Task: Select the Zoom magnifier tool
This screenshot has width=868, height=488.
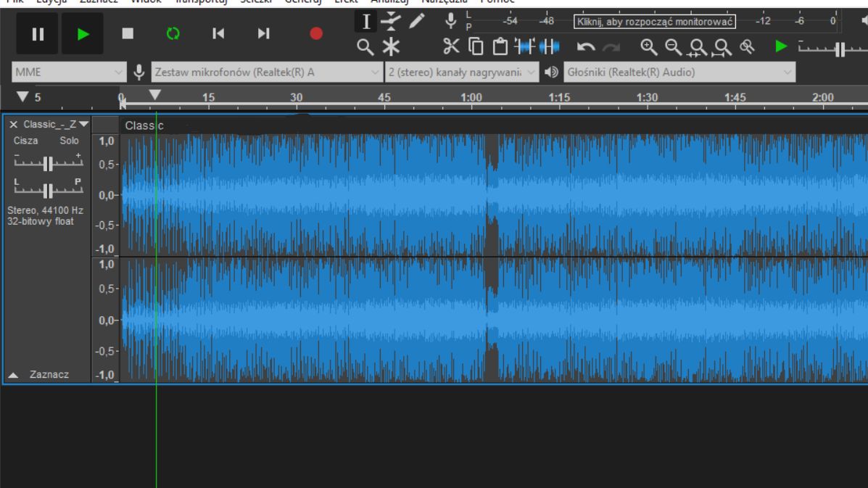Action: tap(365, 48)
